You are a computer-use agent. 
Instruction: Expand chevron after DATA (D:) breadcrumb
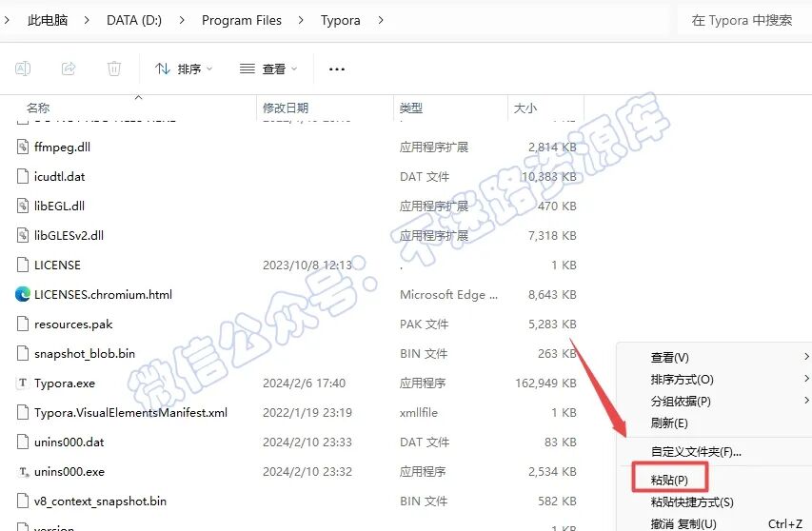(182, 20)
